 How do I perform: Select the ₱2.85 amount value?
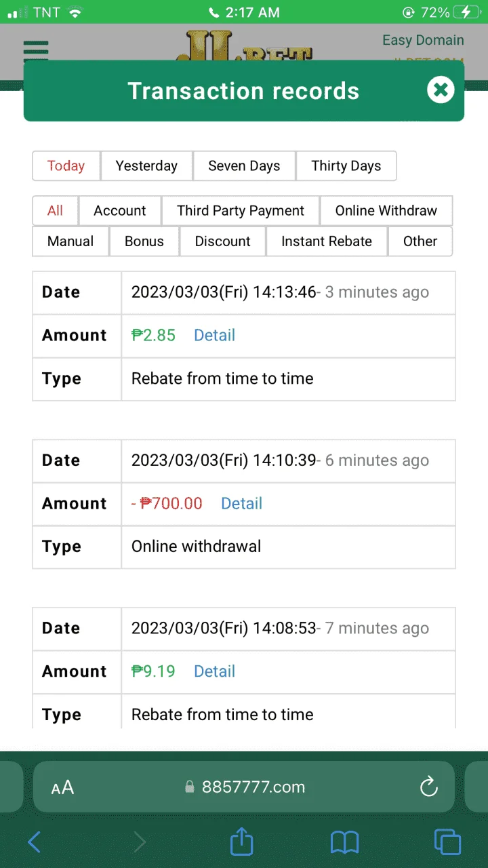[x=153, y=336]
